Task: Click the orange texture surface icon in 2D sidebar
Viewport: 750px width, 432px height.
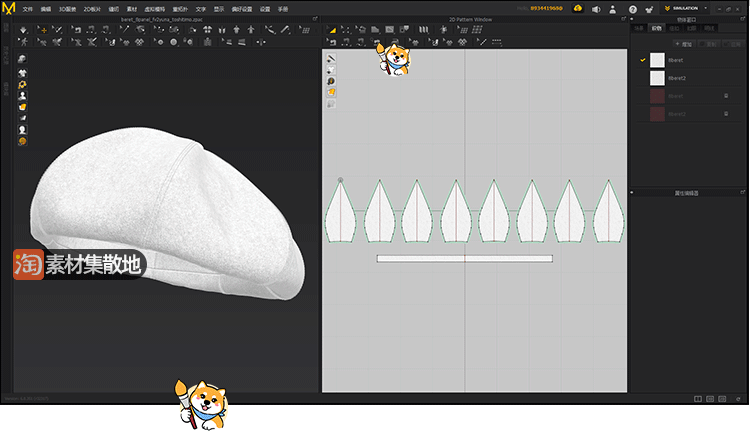Action: click(x=331, y=93)
